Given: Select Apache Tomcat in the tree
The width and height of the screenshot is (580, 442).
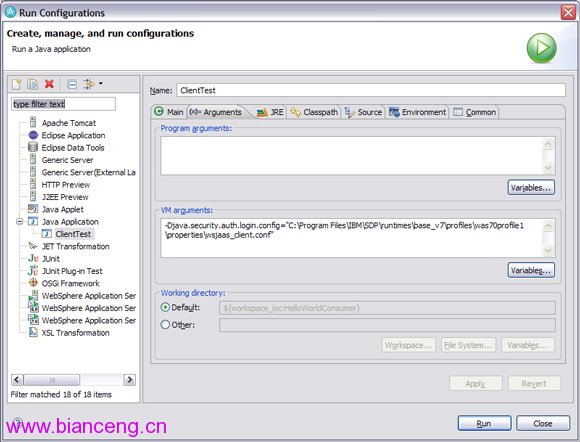Looking at the screenshot, I should 69,123.
